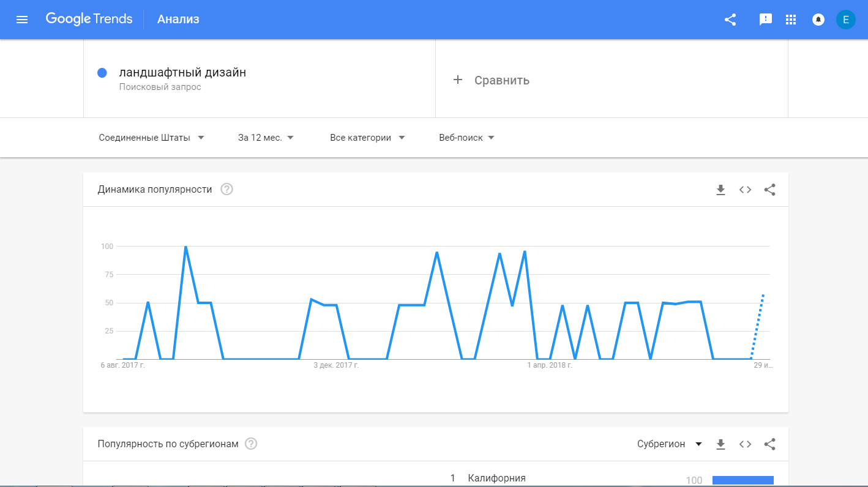Screen dimensions: 868x487
Task: Open the Google apps grid
Action: point(791,20)
